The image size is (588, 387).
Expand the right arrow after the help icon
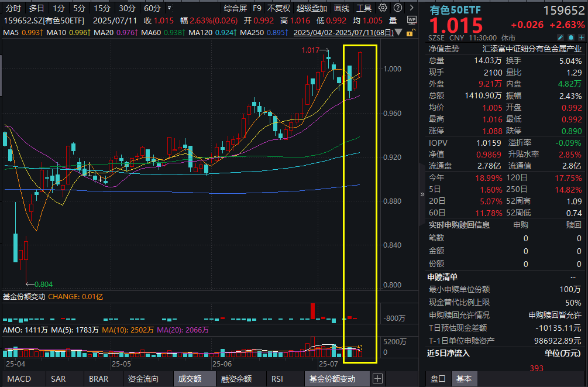click(x=411, y=8)
